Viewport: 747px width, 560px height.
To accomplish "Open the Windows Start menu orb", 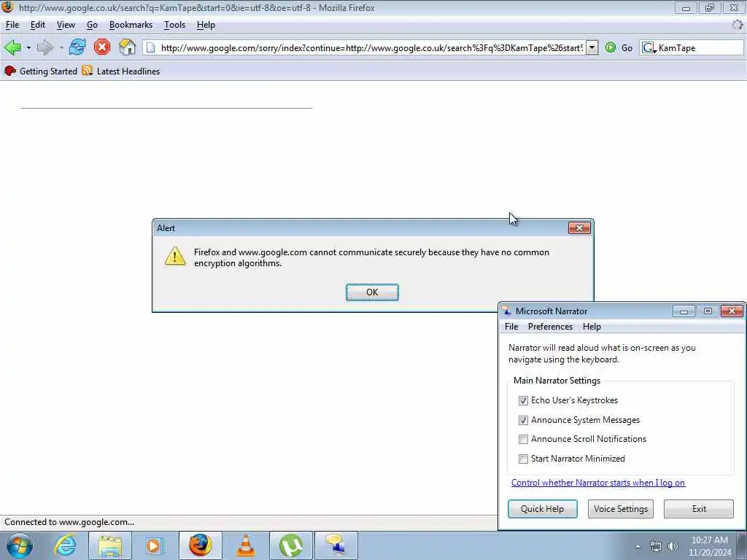I will point(20,545).
